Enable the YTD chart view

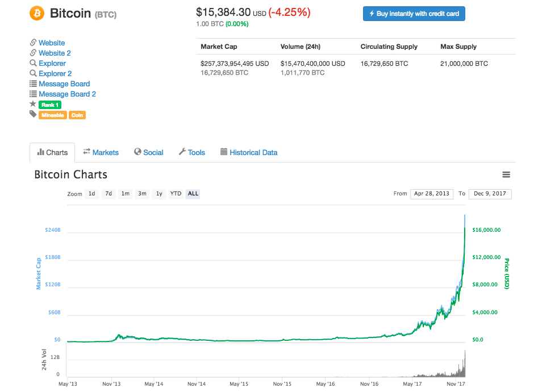pos(176,194)
